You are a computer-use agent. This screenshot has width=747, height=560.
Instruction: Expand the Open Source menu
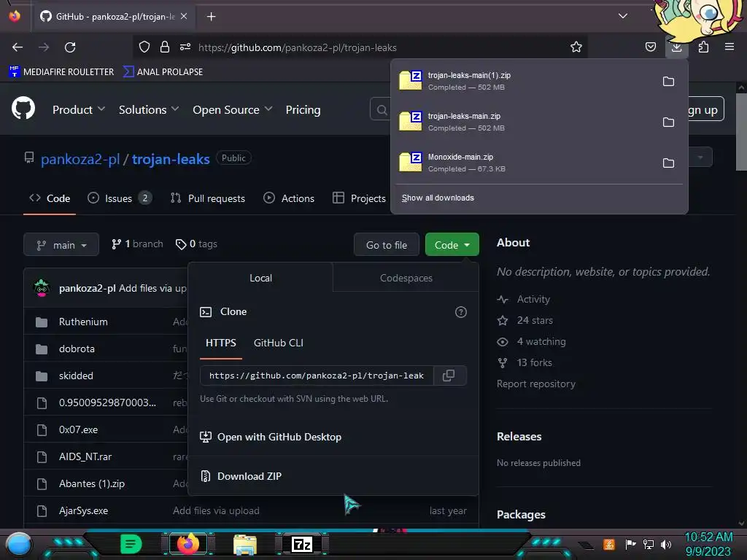(x=233, y=109)
